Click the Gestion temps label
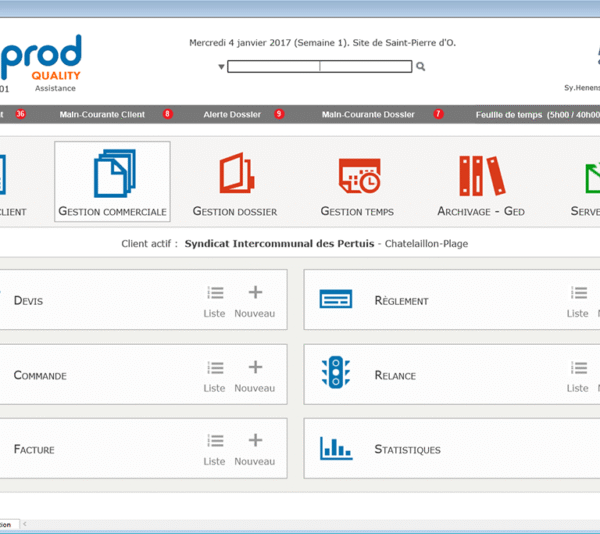Viewport: 600px width, 534px height. pos(357,212)
